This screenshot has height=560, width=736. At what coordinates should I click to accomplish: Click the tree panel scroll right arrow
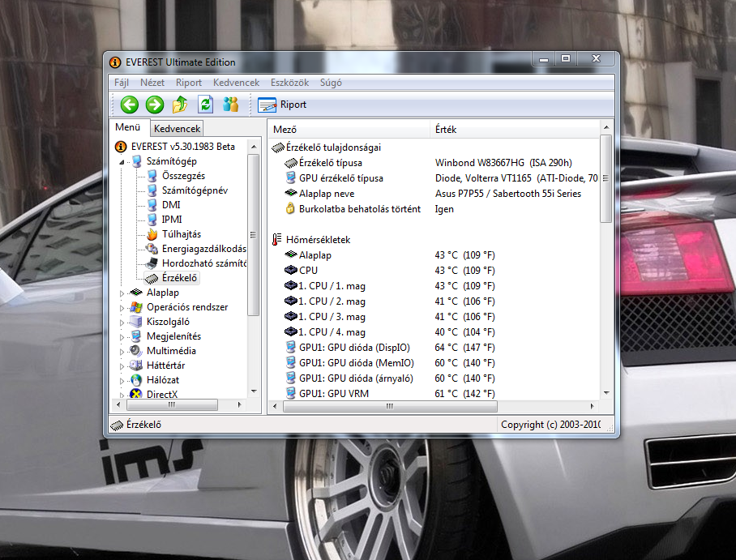(240, 404)
